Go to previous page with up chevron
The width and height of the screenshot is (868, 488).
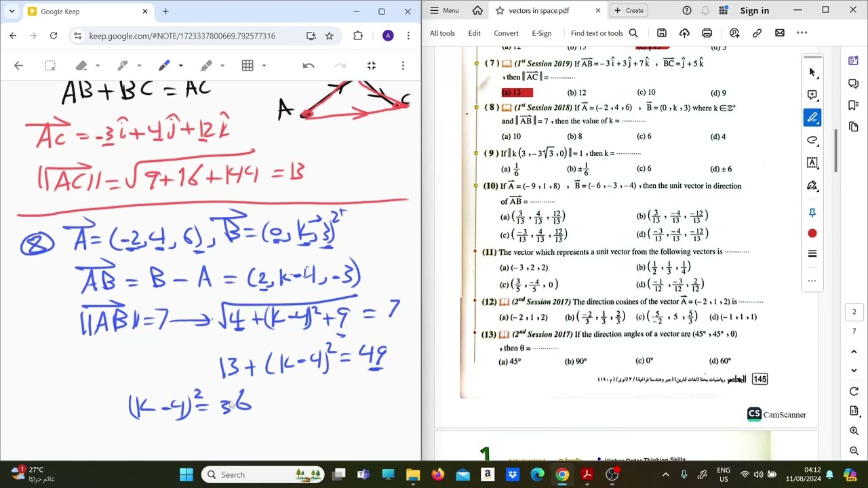854,352
